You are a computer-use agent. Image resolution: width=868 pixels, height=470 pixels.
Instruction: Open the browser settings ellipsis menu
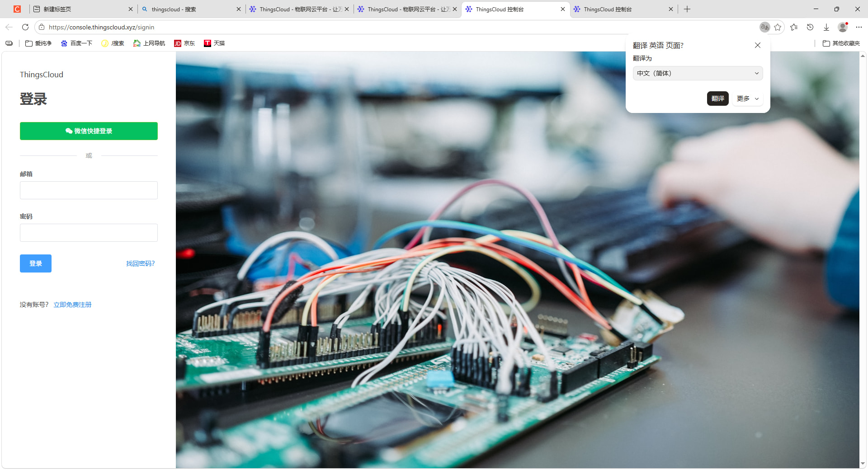859,27
